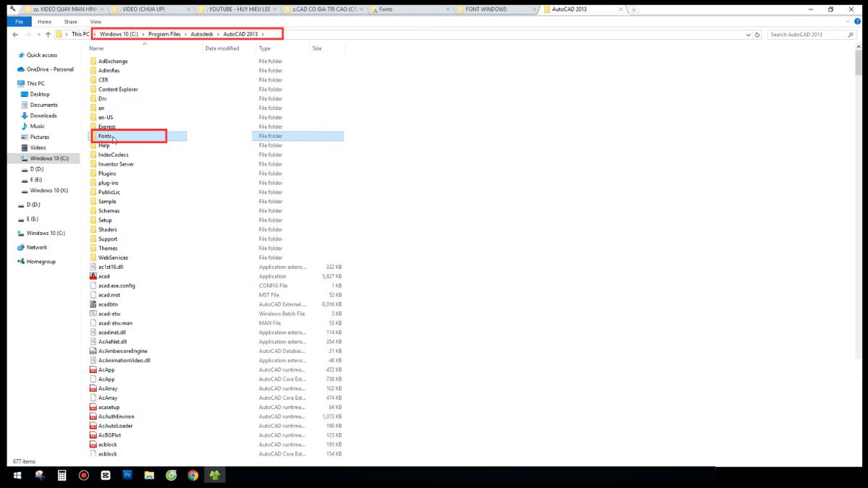Click the red record button icon in the taskbar

point(84,475)
